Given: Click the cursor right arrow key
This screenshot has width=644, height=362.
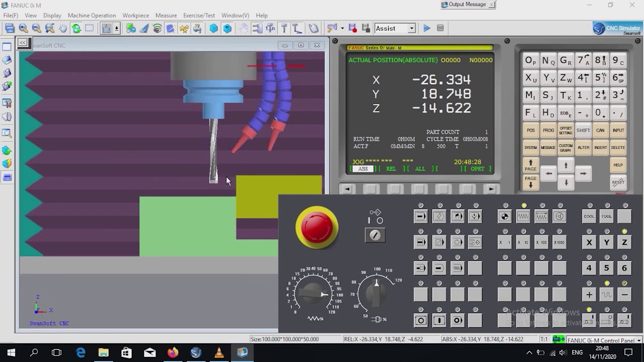Looking at the screenshot, I should (x=583, y=173).
